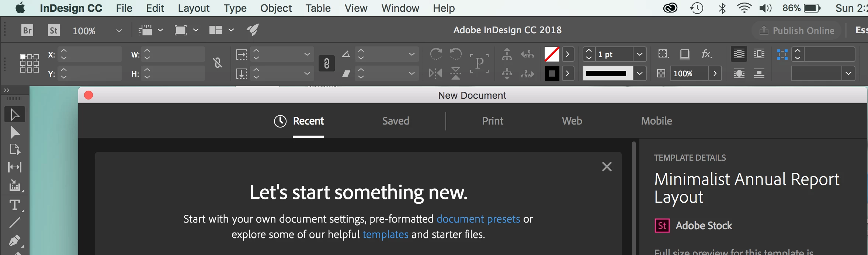The height and width of the screenshot is (255, 868).
Task: Click the Publish Online button
Action: (796, 31)
